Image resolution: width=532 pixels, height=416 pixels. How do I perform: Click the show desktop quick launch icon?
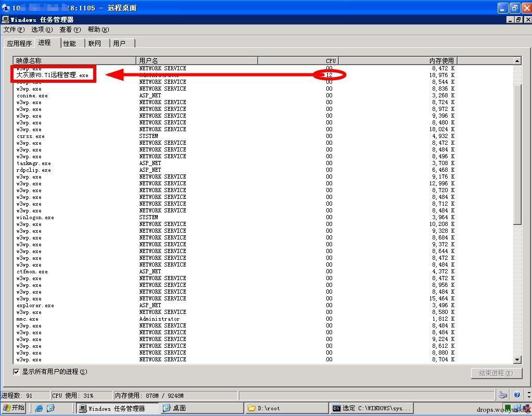(50, 408)
